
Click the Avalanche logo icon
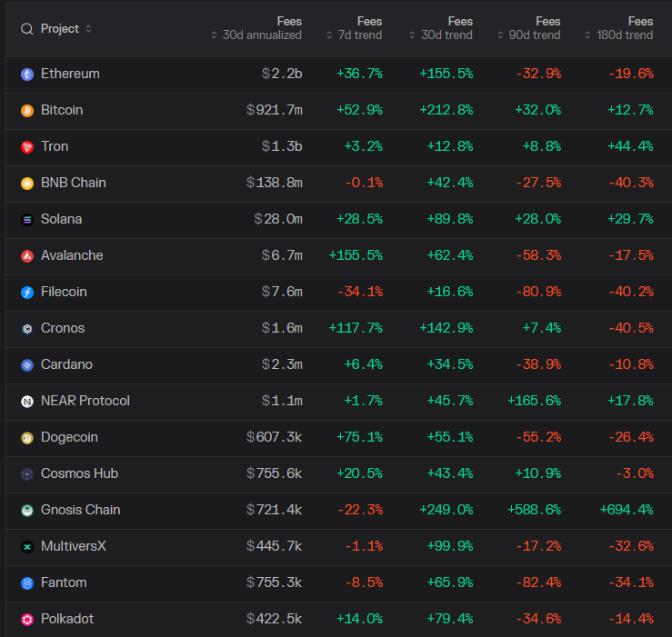point(27,255)
